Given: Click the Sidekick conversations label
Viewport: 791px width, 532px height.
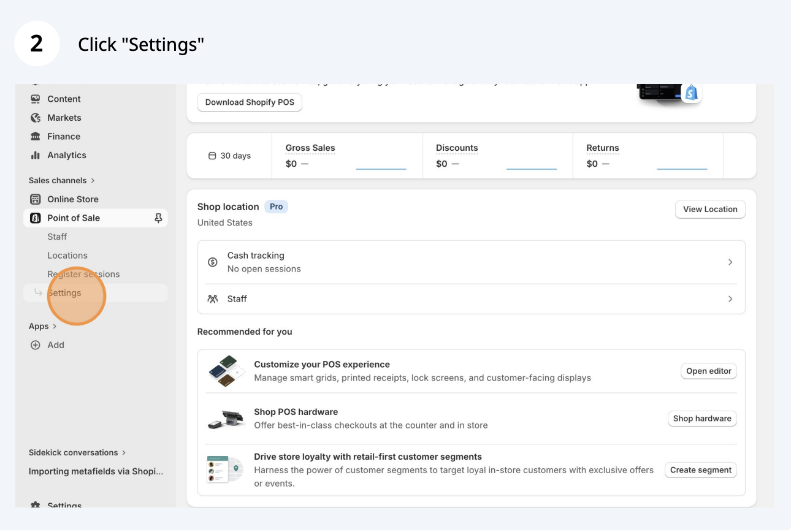Looking at the screenshot, I should 74,453.
